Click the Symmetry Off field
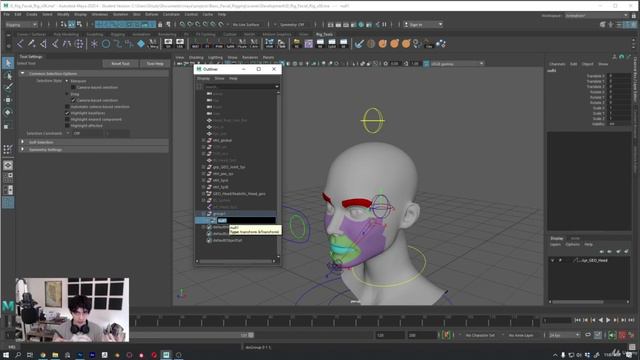 292,24
